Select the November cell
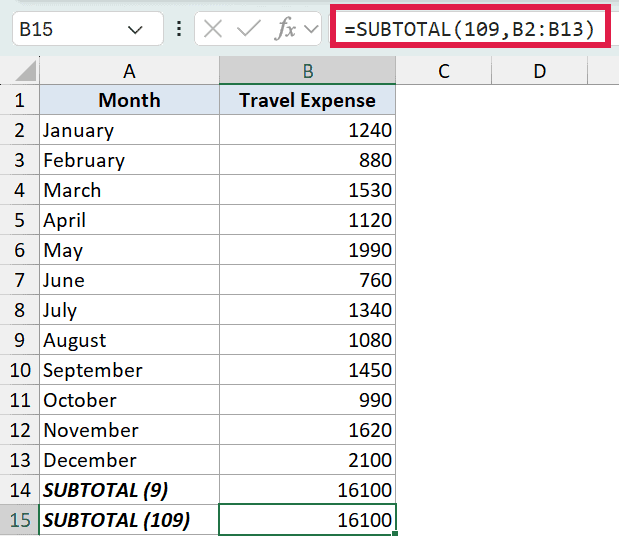Screen dimensions: 619x536 (x=129, y=430)
